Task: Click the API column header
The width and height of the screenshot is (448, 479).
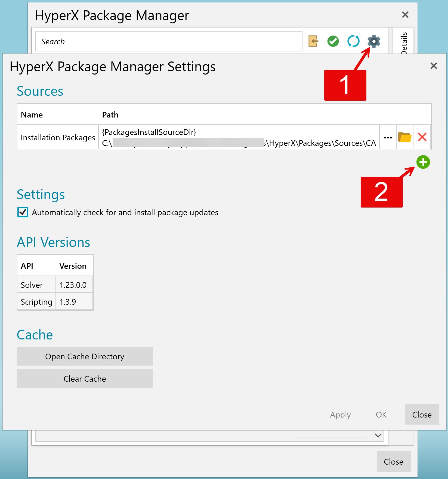Action: tap(27, 266)
